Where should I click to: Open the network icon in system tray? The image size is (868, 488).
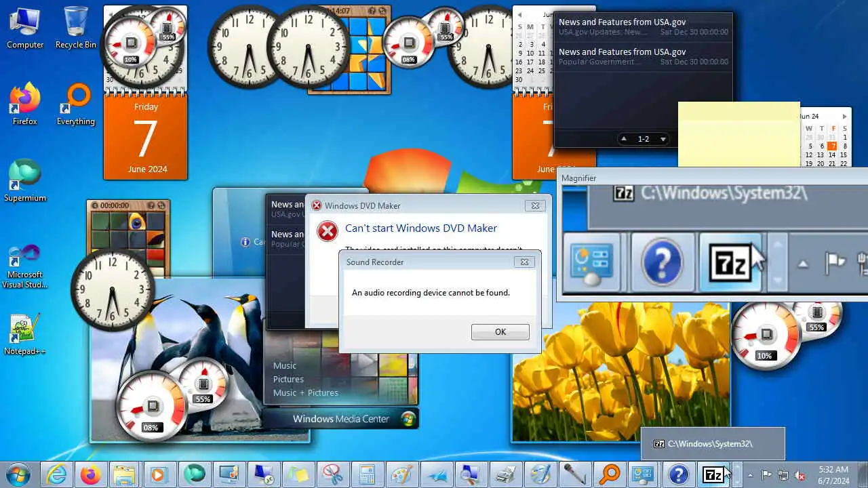pyautogui.click(x=783, y=475)
